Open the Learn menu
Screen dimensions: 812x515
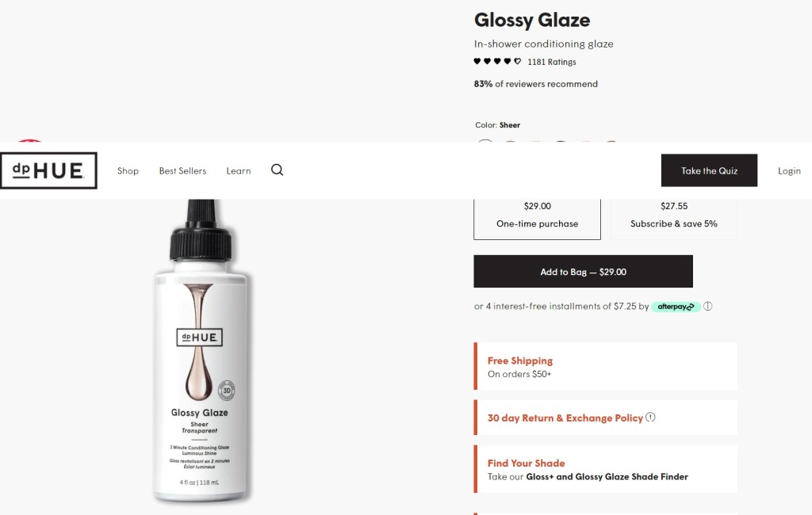pos(238,171)
